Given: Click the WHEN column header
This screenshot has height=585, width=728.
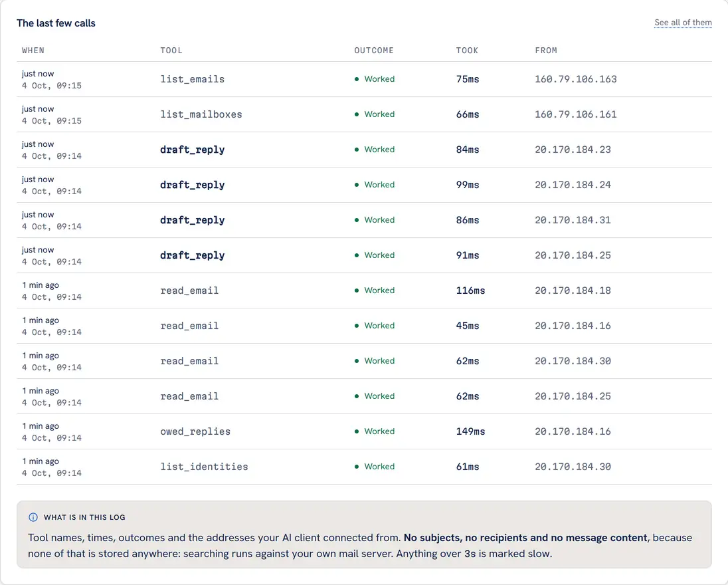Looking at the screenshot, I should coord(33,50).
